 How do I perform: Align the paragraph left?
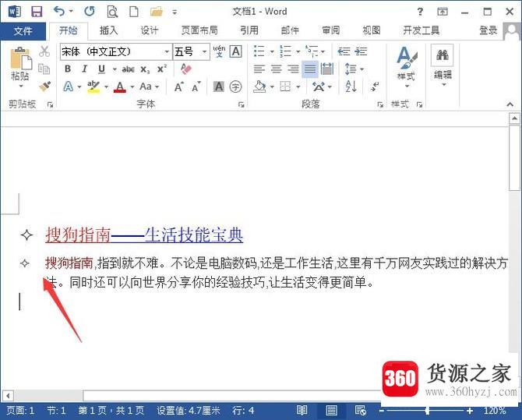tap(259, 69)
